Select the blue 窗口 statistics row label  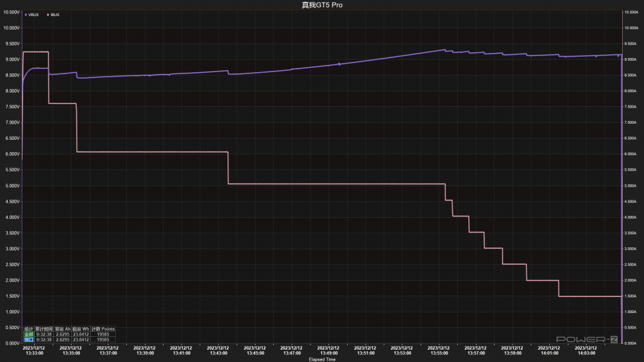point(29,340)
